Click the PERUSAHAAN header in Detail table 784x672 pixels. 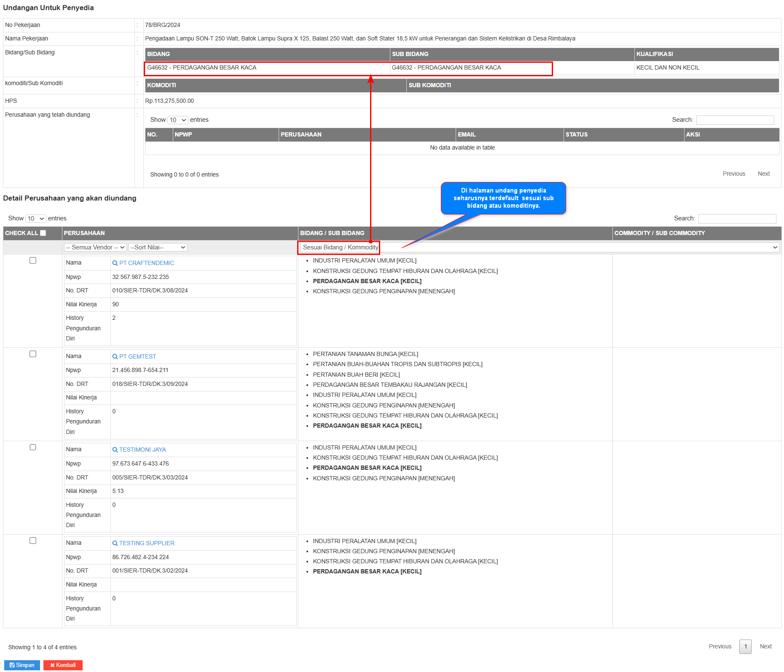180,233
